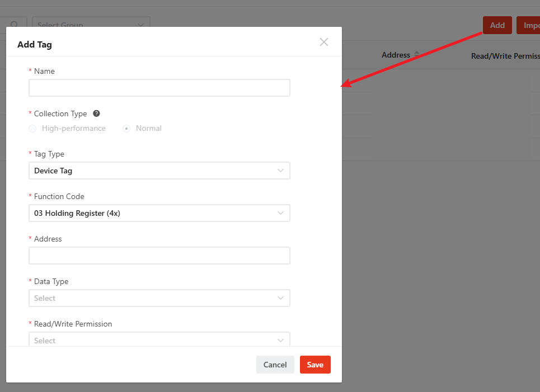The width and height of the screenshot is (540, 392).
Task: Click the Read/Write Permission column header
Action: pos(505,56)
